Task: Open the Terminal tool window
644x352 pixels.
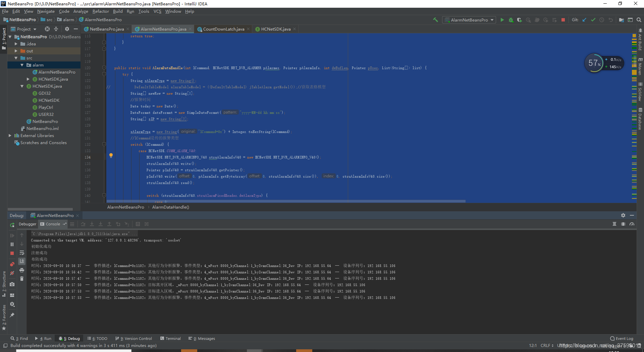Action: tap(170, 339)
